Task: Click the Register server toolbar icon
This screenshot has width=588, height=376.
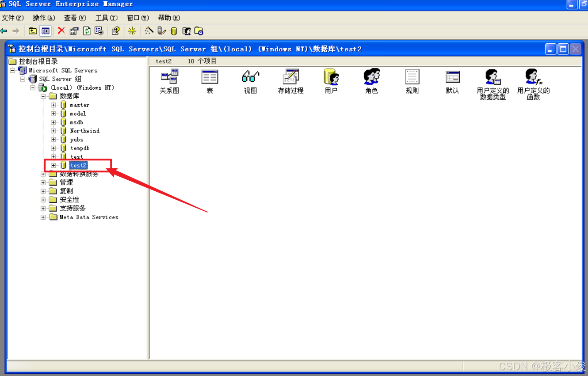Action: point(161,31)
